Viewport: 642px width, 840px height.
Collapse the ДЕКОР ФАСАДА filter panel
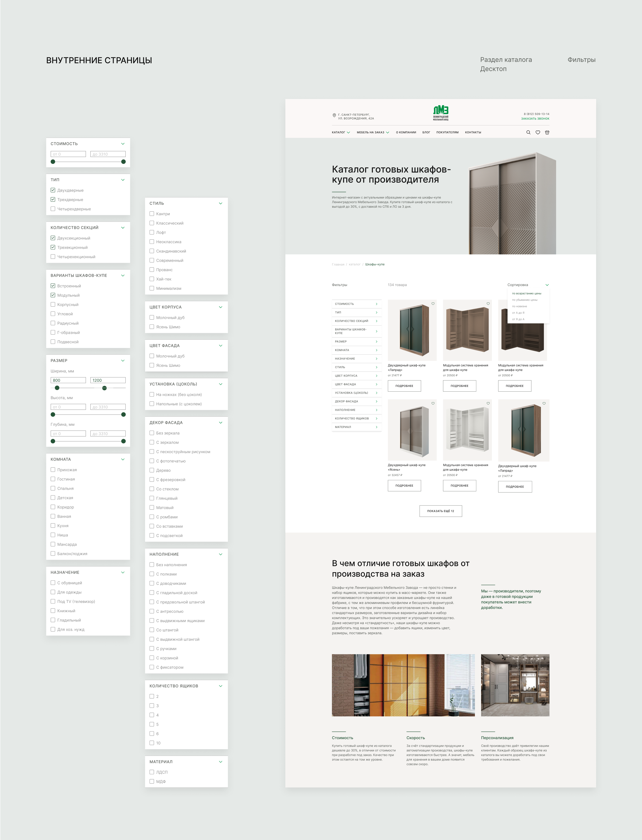220,423
